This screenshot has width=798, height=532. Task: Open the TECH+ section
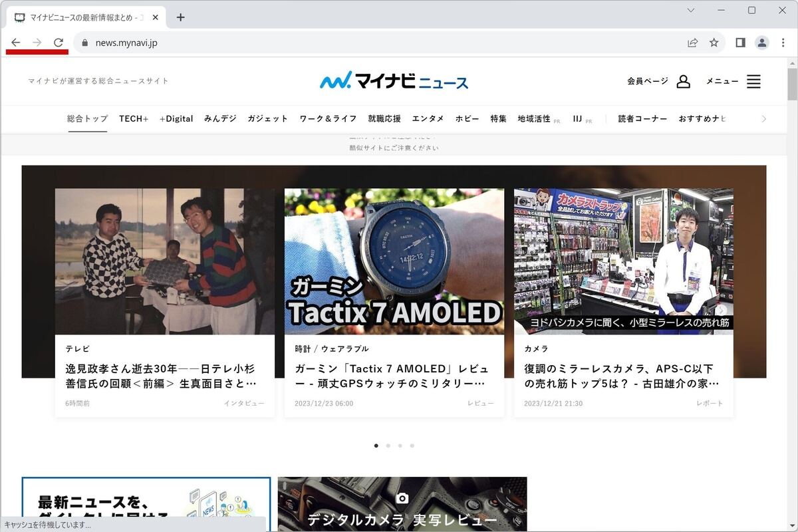click(x=134, y=118)
